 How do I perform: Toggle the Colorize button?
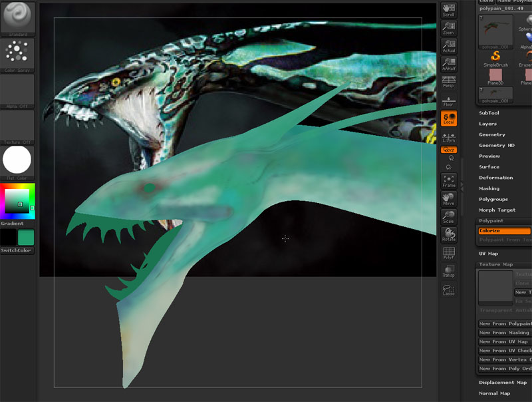[504, 231]
